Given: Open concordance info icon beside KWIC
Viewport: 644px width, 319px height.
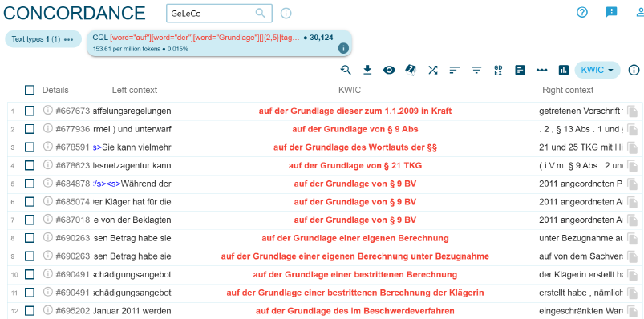Looking at the screenshot, I should (634, 71).
